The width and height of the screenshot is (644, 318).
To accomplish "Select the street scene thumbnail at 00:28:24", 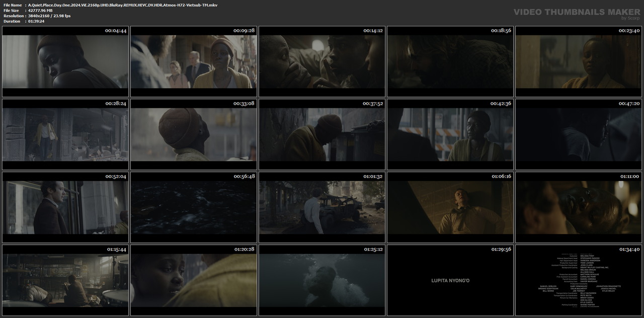I will click(65, 134).
